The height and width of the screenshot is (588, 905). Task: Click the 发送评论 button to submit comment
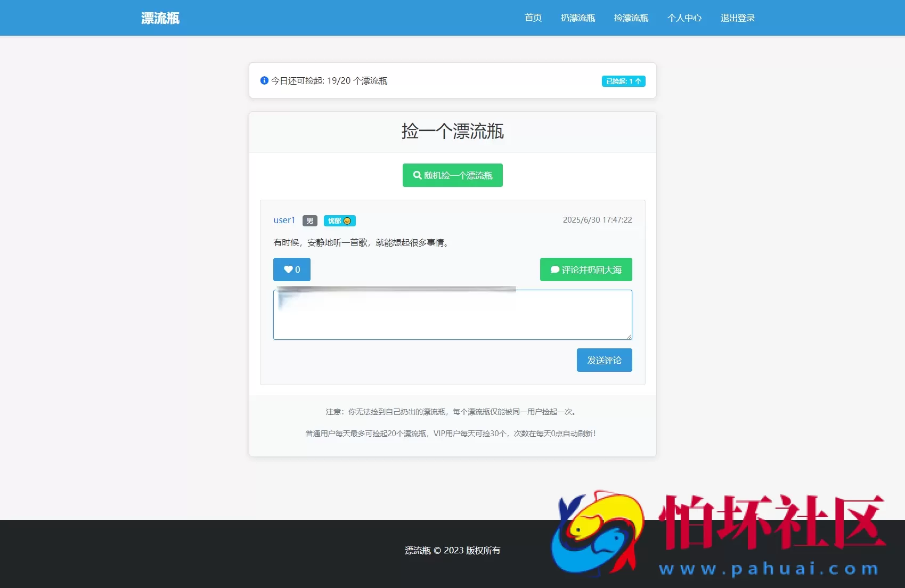click(604, 360)
